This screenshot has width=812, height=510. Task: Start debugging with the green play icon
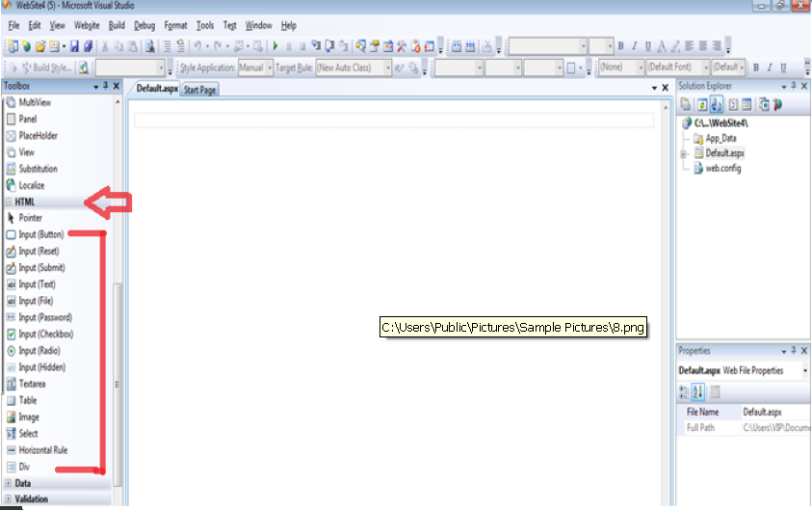coord(275,46)
